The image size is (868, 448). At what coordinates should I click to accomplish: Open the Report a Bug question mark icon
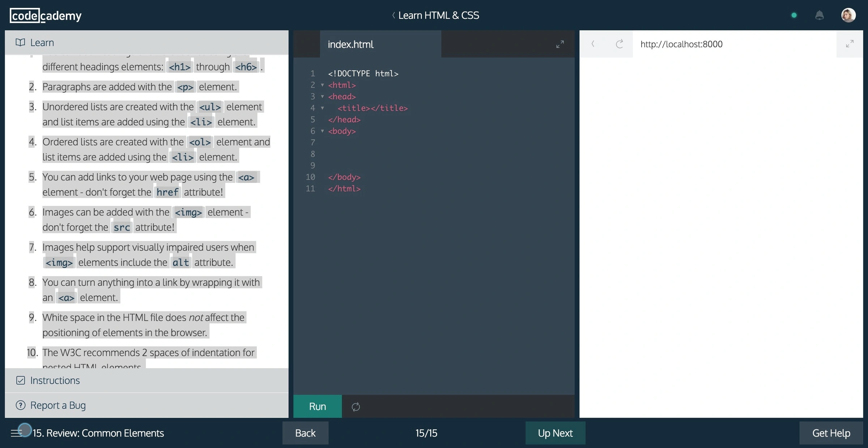(21, 405)
